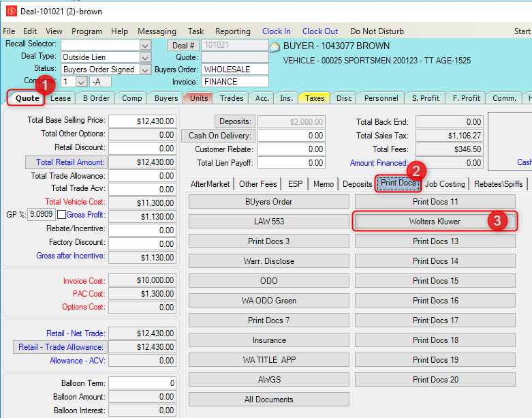Switch to the B Order tab

(96, 98)
